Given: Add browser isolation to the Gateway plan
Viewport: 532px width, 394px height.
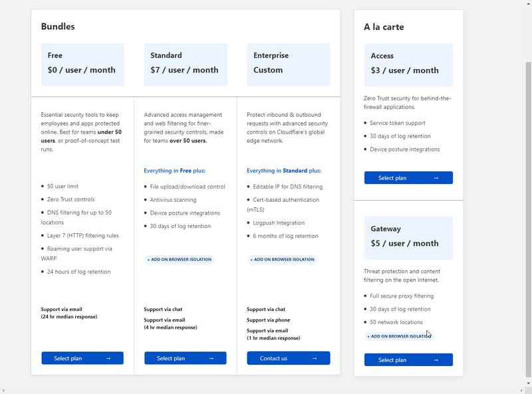Looking at the screenshot, I should coord(398,336).
